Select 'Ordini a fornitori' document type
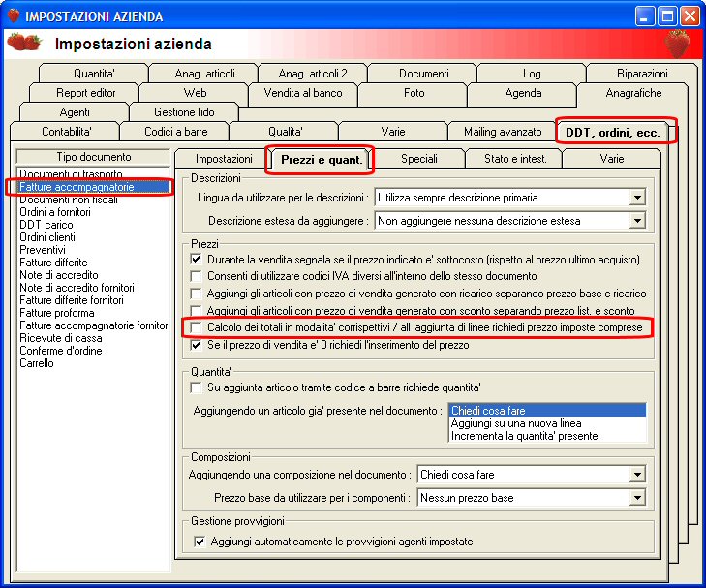706x588 pixels. 94,211
